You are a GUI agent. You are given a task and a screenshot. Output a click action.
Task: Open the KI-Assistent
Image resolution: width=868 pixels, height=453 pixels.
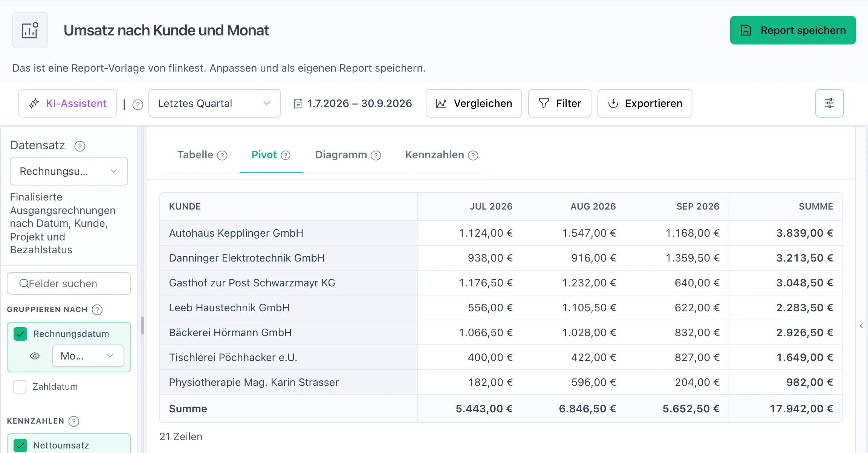tap(67, 103)
